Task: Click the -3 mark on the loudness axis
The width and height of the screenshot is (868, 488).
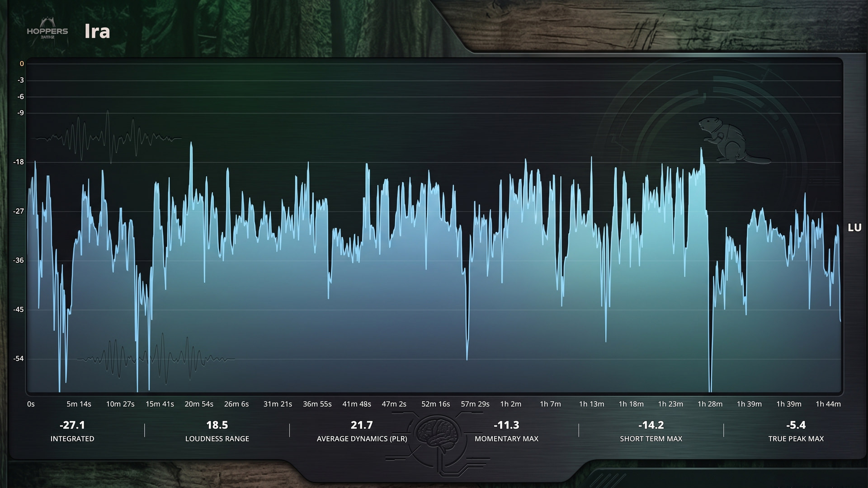Action: coord(21,80)
